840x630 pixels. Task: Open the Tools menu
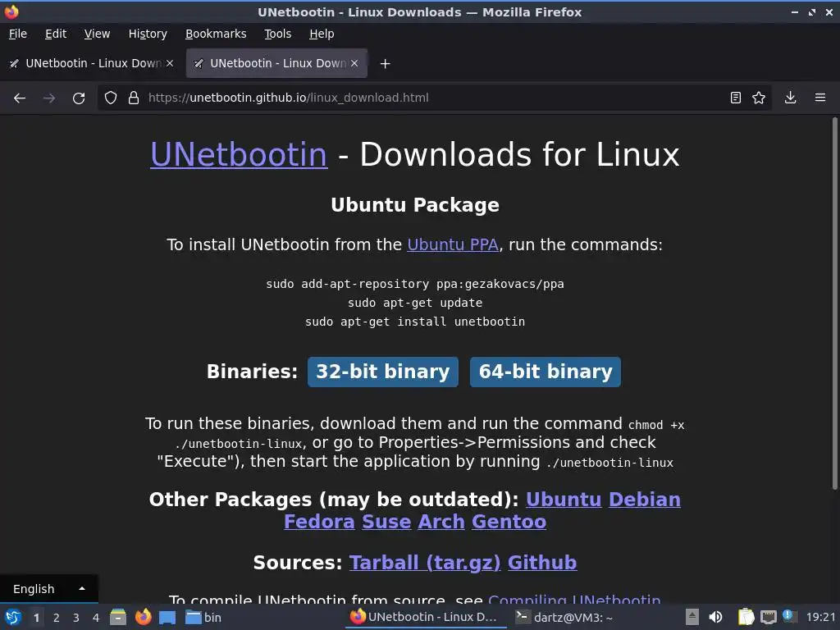click(x=277, y=34)
